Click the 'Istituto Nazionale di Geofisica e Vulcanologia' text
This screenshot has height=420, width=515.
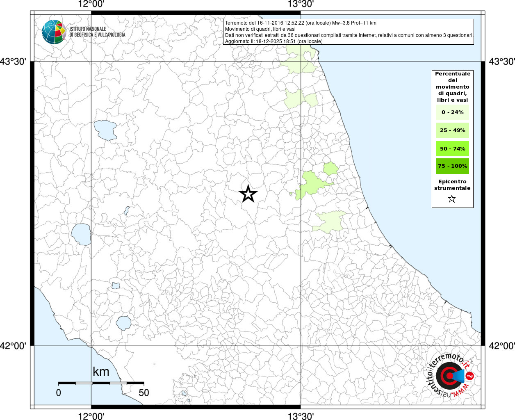97,32
